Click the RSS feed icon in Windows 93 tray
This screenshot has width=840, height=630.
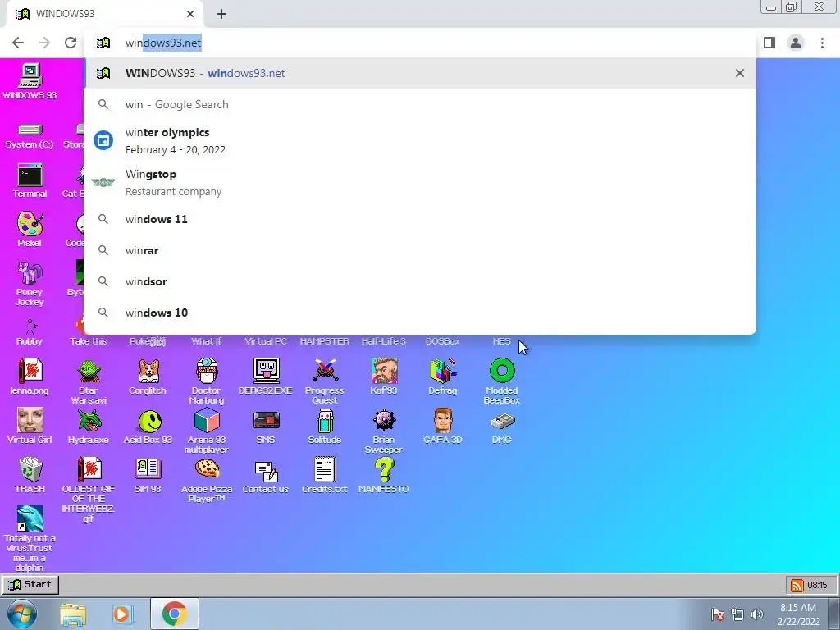pos(797,585)
